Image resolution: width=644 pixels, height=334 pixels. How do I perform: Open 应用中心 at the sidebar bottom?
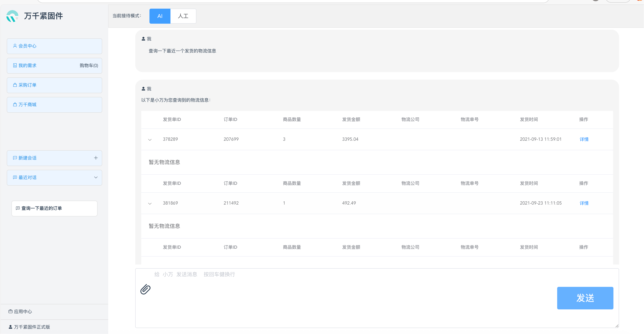coord(23,311)
